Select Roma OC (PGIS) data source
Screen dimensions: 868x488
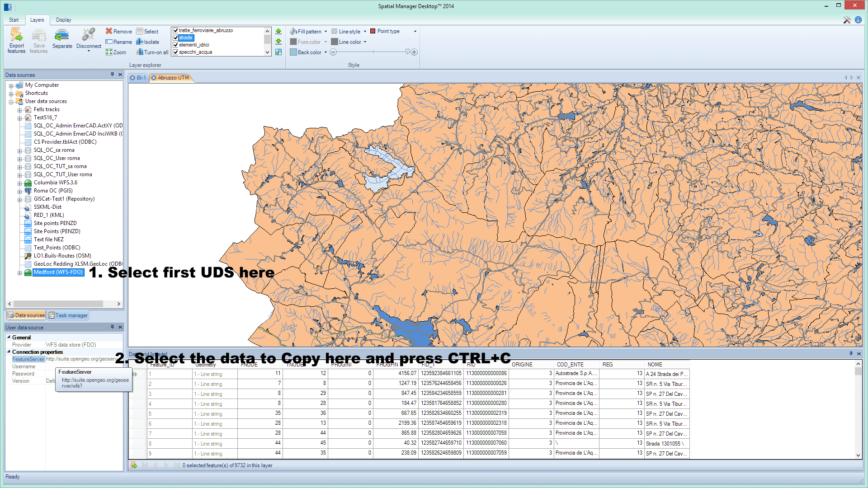(x=53, y=191)
